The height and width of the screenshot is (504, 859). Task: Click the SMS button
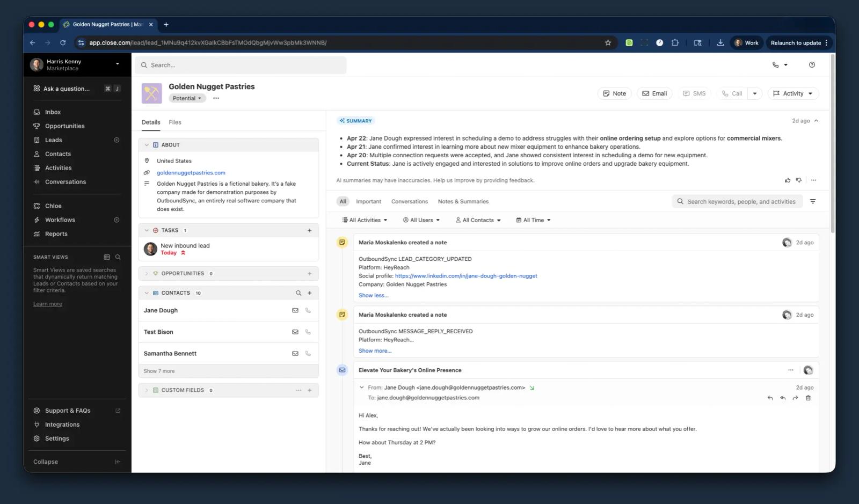point(694,93)
